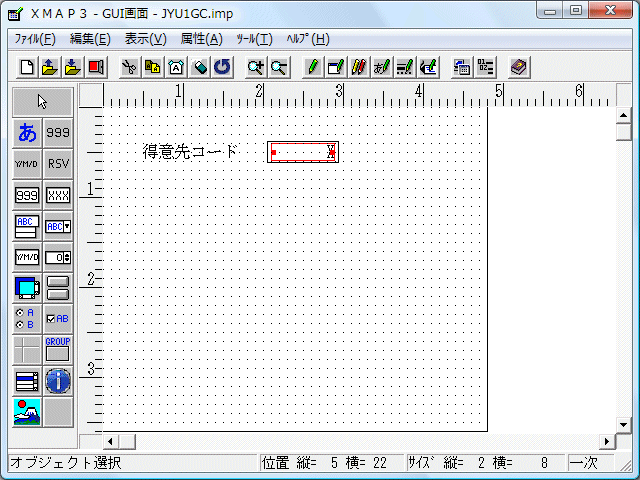Open the ヘルプ(H) menu
640x480 pixels.
click(x=308, y=39)
